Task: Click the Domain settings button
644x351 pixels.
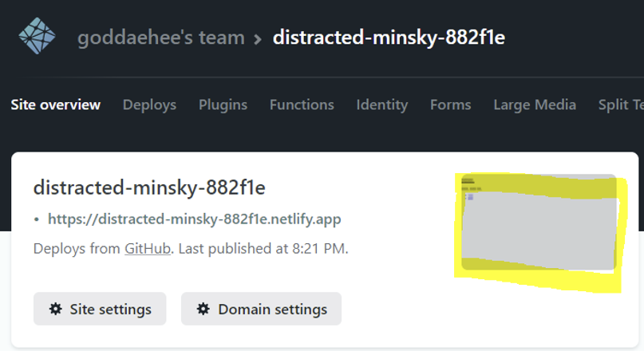Action: tap(261, 309)
